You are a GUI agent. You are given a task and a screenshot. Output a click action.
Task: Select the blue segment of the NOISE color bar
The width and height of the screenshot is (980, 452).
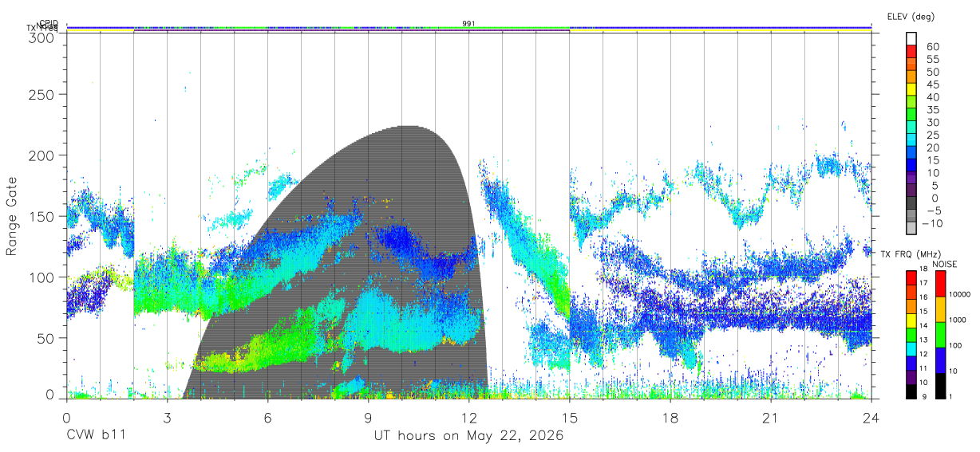coord(942,360)
